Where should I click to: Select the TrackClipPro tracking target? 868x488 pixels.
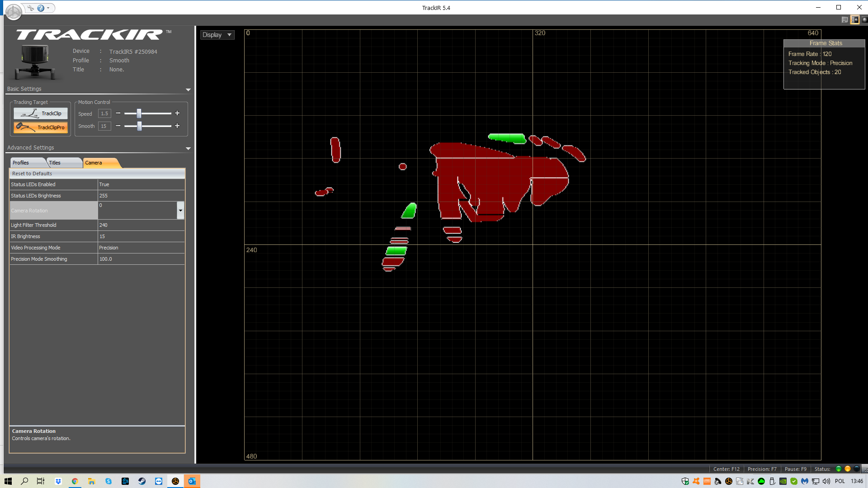pyautogui.click(x=41, y=127)
